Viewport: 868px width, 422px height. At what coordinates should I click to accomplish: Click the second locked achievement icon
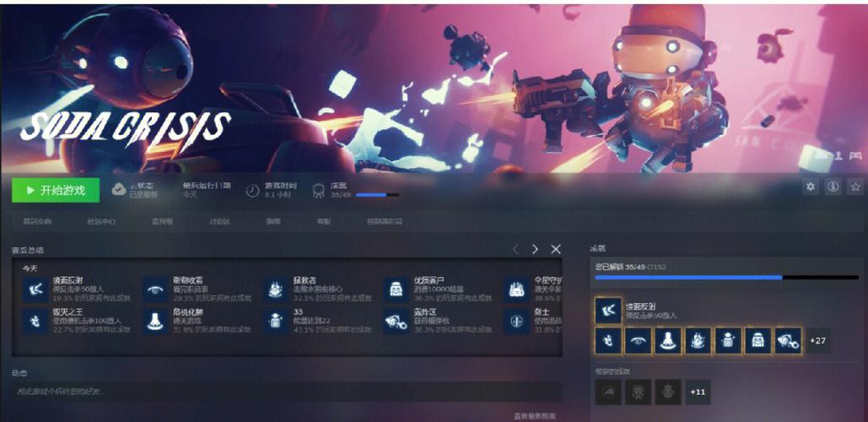point(638,392)
